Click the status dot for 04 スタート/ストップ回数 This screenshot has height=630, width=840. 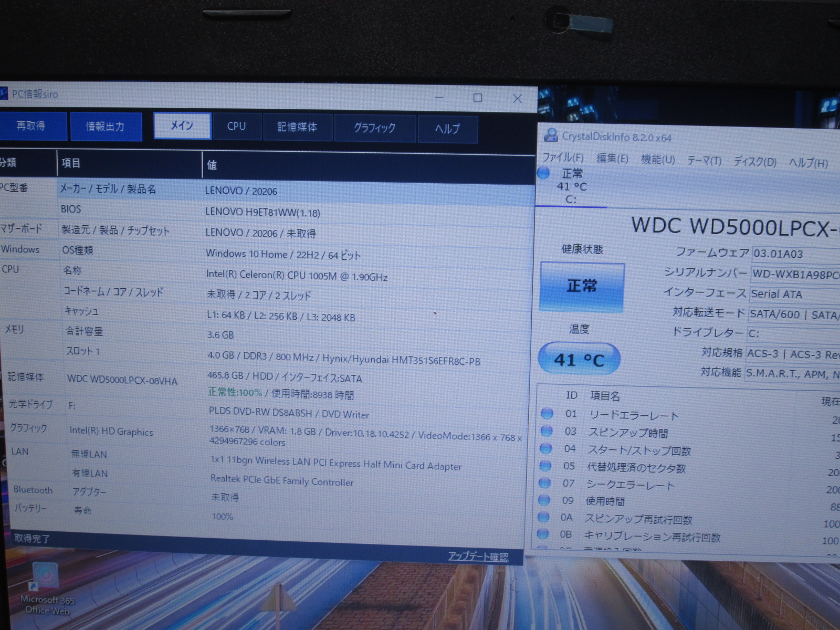[x=546, y=448]
